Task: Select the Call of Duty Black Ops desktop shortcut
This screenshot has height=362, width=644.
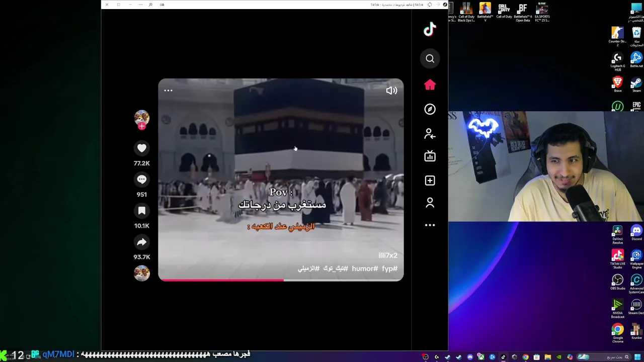Action: [x=466, y=13]
